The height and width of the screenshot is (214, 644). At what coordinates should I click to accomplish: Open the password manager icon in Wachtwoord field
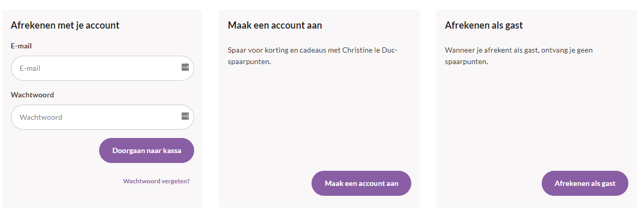tap(185, 116)
